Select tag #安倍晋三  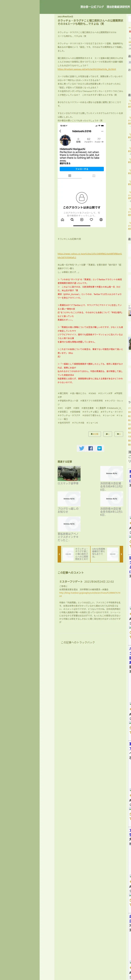pos(63,412)
